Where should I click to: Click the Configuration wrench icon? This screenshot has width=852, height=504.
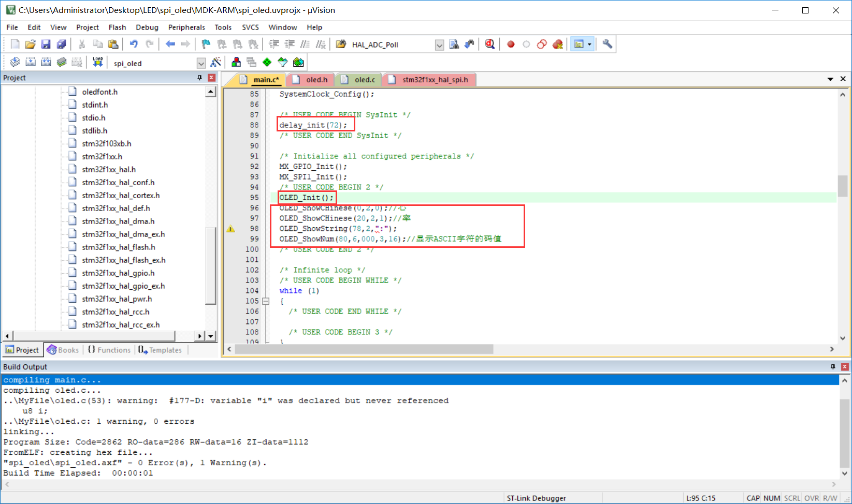pyautogui.click(x=607, y=45)
